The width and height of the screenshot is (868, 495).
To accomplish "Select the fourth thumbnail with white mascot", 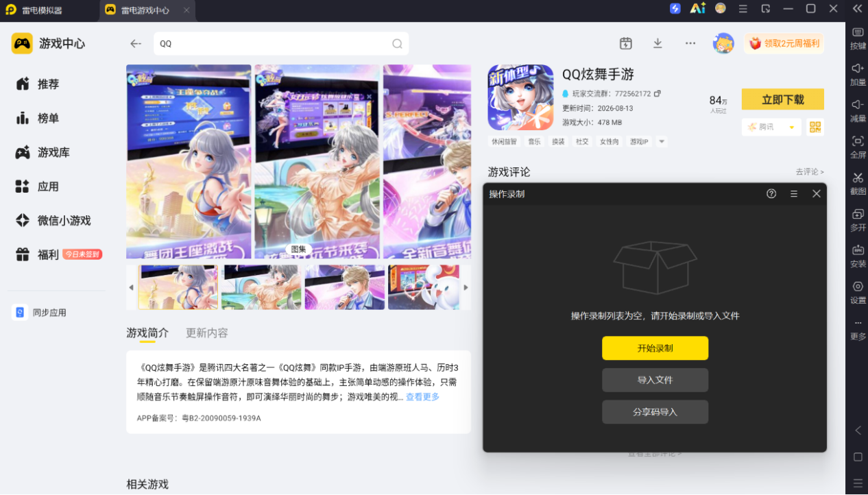I will pyautogui.click(x=424, y=287).
